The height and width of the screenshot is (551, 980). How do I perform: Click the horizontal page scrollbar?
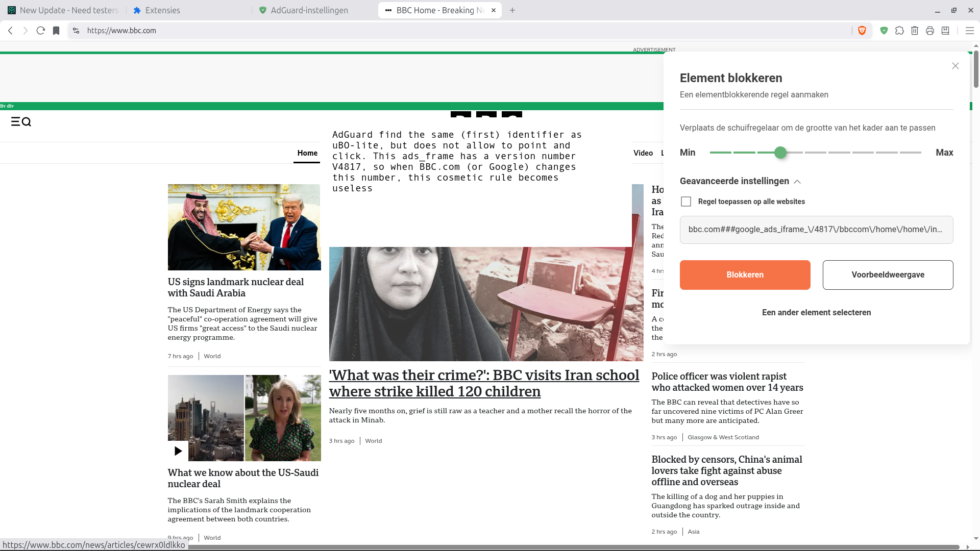point(574,547)
